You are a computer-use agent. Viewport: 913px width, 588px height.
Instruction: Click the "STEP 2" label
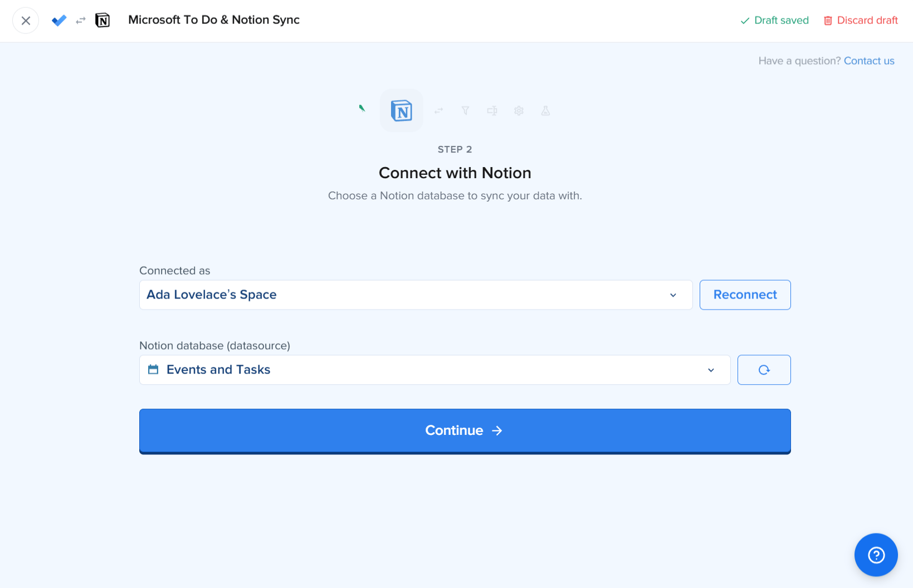[455, 149]
